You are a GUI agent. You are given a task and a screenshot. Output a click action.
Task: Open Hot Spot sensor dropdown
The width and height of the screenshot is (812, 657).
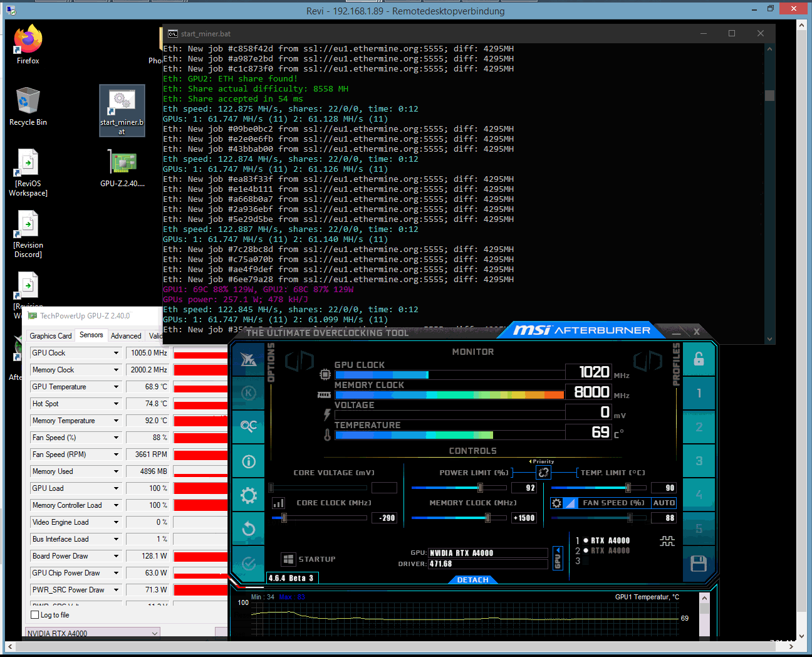point(116,404)
